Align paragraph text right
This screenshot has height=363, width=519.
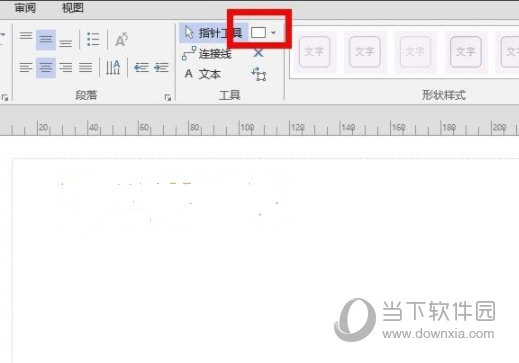(66, 68)
